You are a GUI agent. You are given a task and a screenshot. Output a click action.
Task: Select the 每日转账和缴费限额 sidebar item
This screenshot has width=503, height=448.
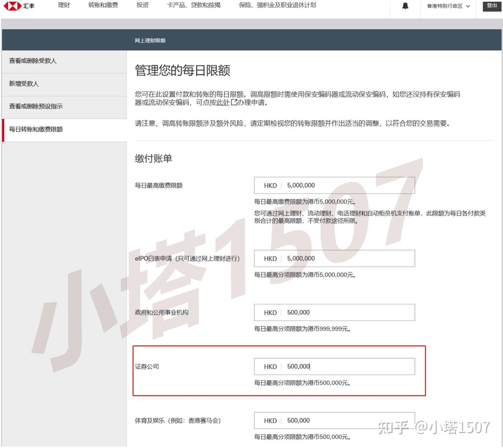click(x=36, y=129)
